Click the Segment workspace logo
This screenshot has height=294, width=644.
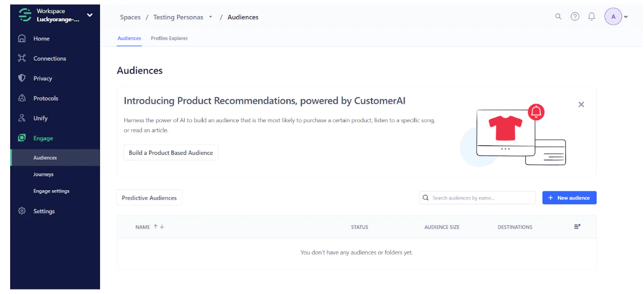click(x=24, y=15)
